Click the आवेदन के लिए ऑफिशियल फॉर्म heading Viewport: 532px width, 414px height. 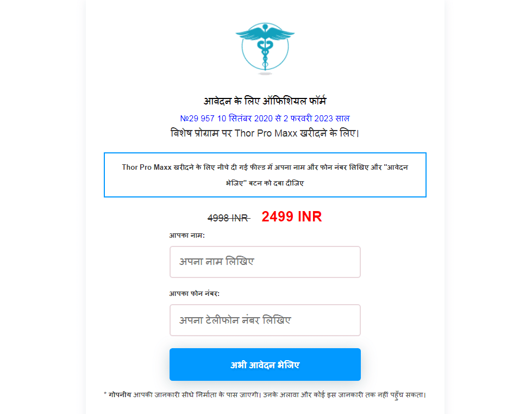tap(265, 101)
